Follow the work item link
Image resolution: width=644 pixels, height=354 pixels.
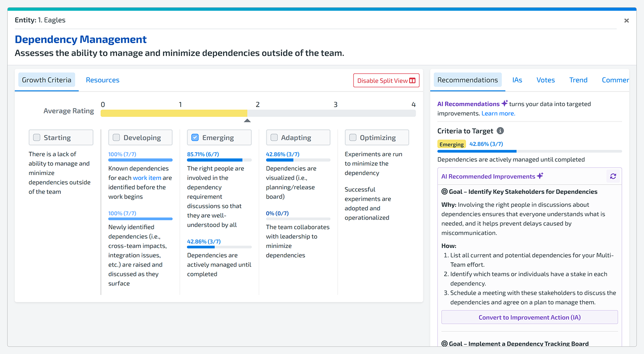click(x=147, y=178)
